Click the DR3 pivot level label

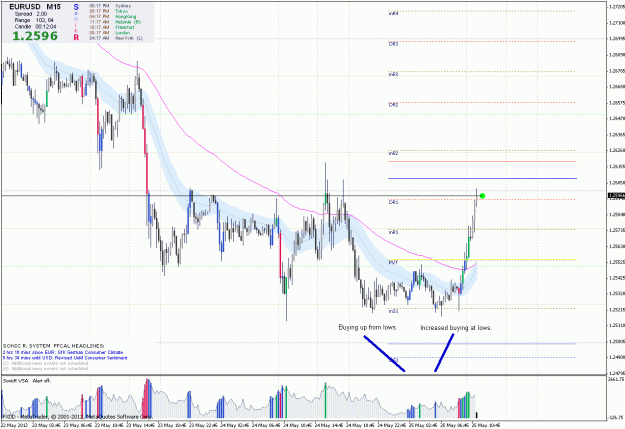393,44
